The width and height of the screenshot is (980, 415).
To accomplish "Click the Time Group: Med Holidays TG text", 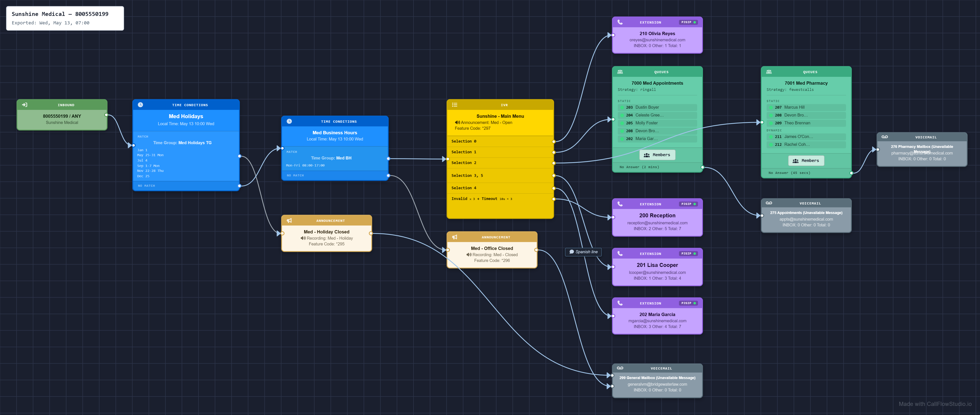I will [182, 143].
